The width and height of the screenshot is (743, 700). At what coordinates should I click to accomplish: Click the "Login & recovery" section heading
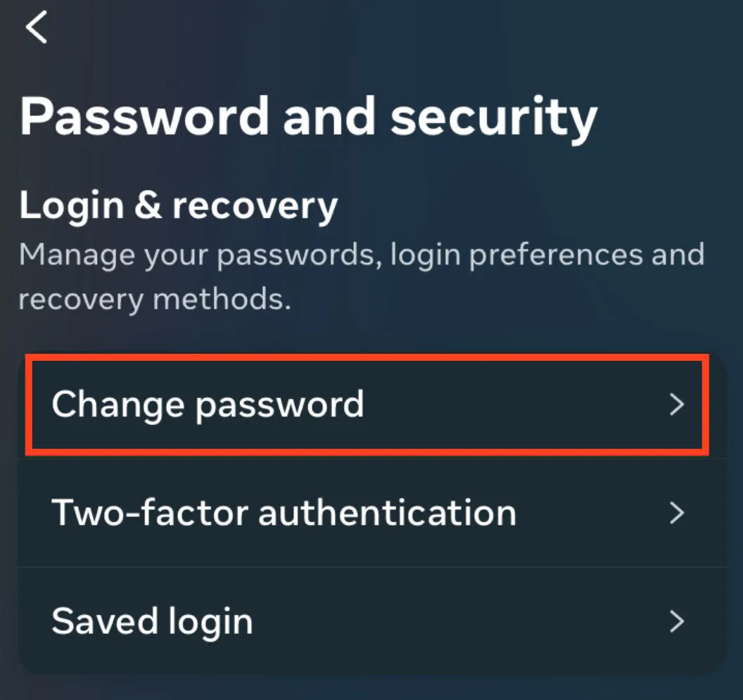(179, 205)
